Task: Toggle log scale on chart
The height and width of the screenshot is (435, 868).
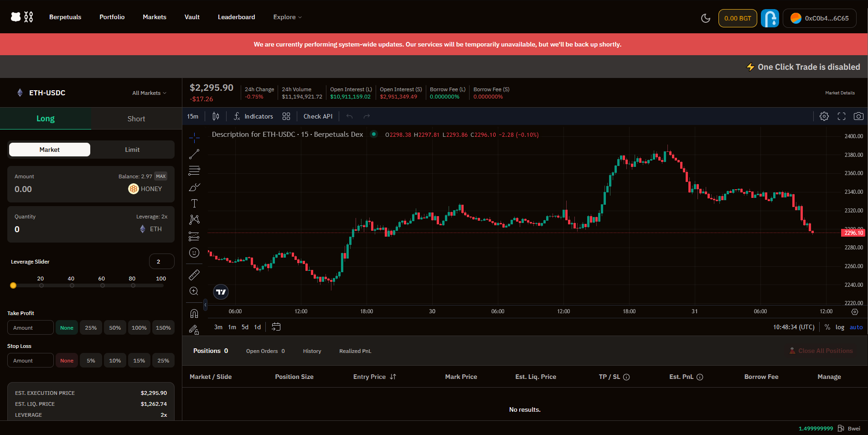Action: pos(840,327)
